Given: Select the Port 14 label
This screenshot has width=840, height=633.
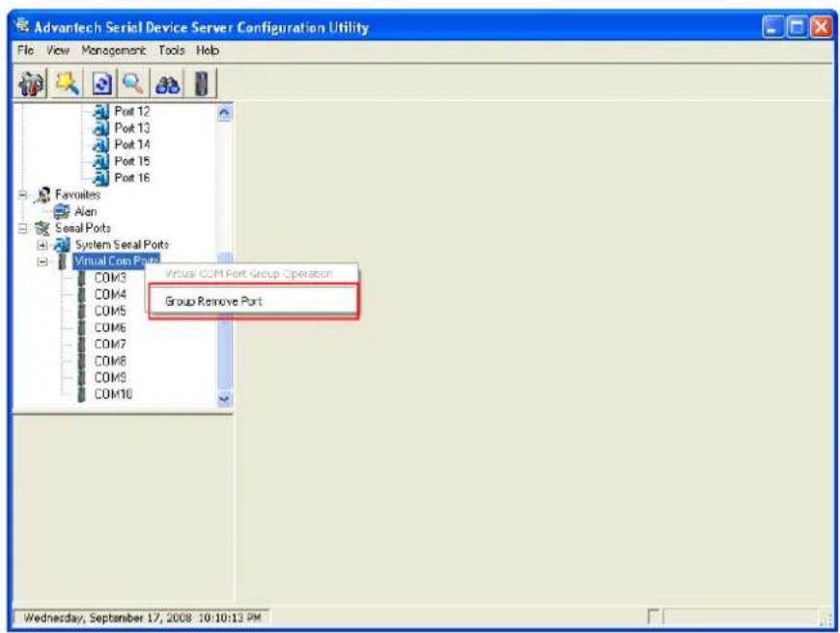Looking at the screenshot, I should tap(132, 145).
